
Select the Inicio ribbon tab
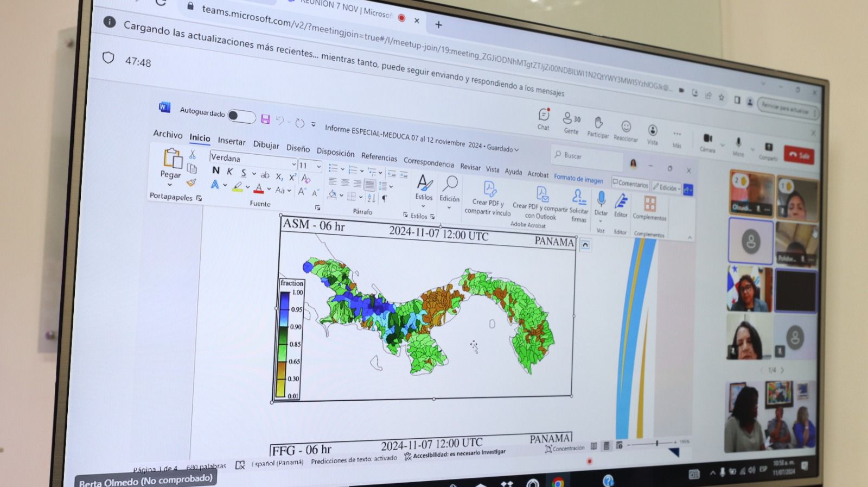(200, 138)
